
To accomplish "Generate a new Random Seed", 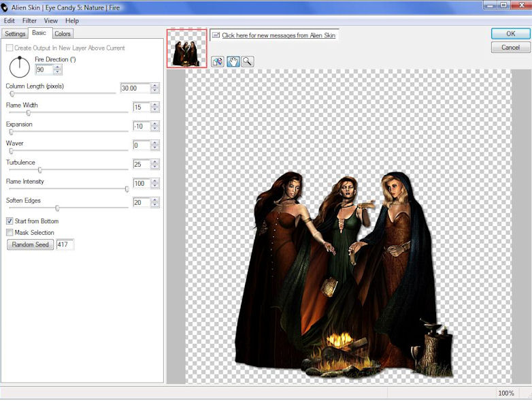I will coord(30,244).
